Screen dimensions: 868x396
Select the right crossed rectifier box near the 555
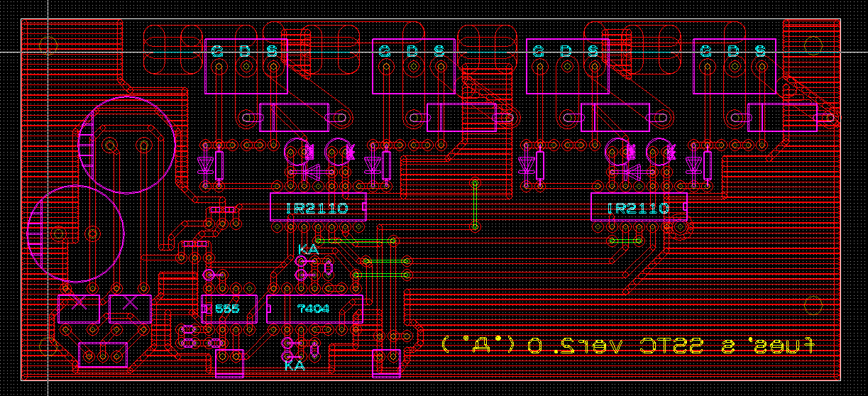(130, 309)
